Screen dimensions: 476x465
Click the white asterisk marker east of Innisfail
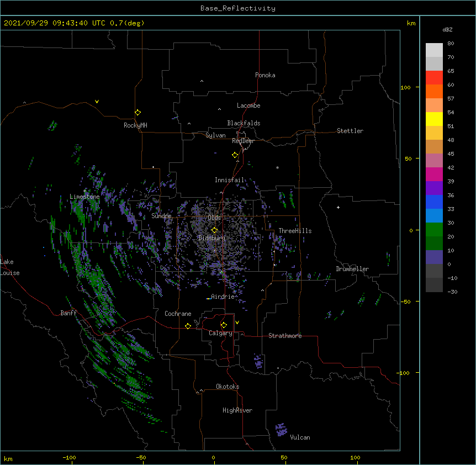[277, 167]
